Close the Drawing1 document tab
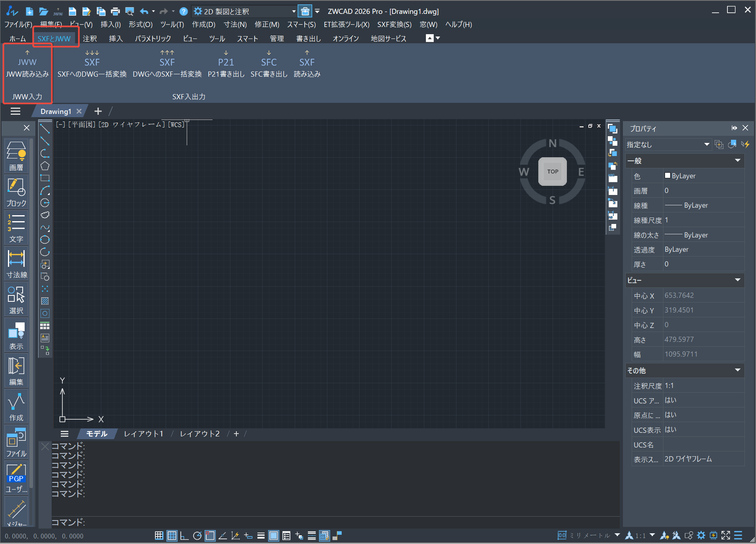 click(x=79, y=112)
